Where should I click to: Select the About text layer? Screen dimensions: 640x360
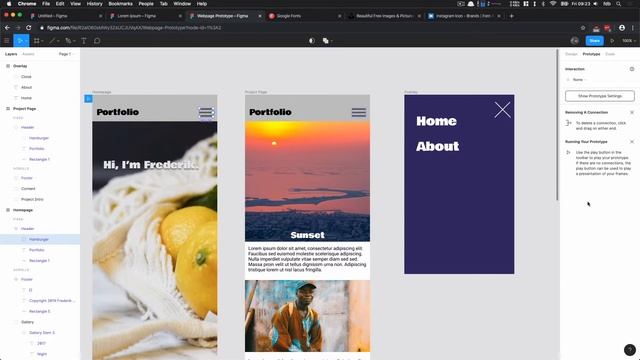click(27, 87)
